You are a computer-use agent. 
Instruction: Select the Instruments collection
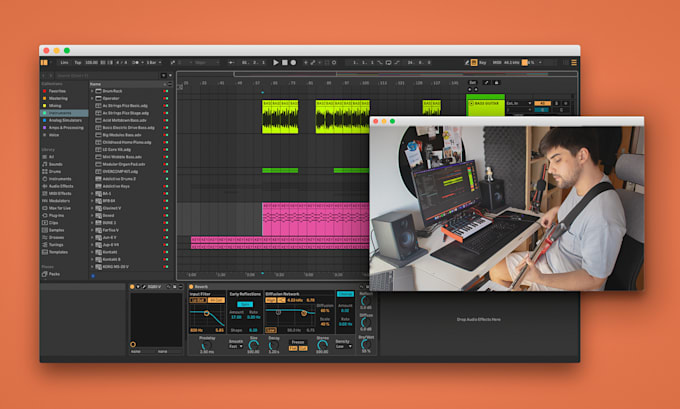[64, 113]
